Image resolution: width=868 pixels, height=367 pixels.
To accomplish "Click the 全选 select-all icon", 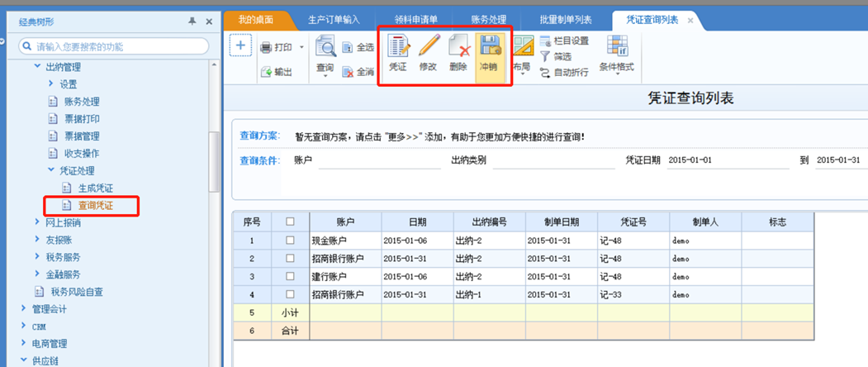I will point(348,48).
